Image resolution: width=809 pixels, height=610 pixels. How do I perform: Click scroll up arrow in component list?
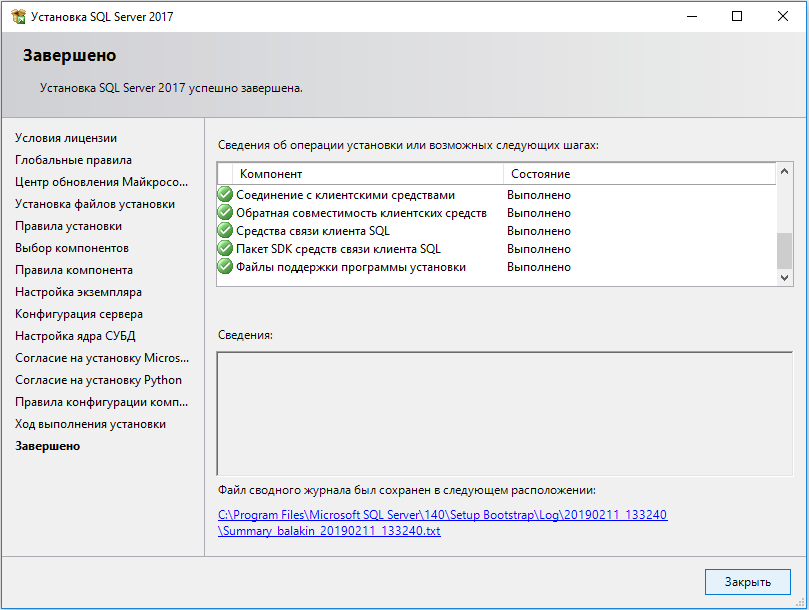[784, 171]
